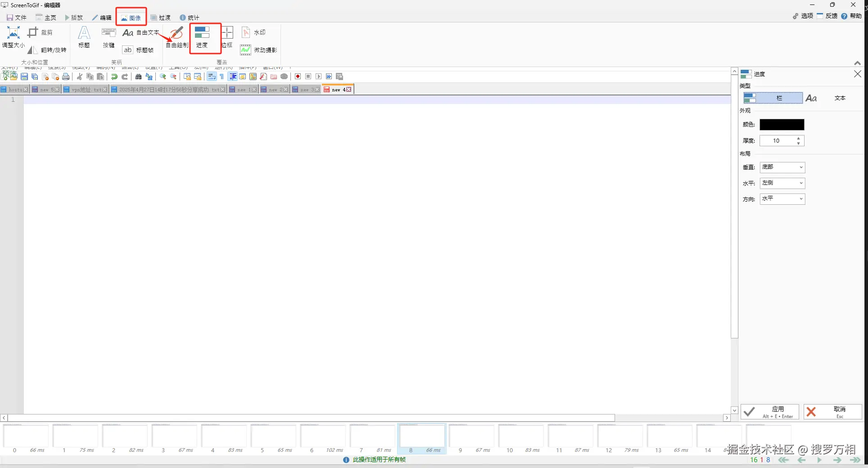Select frame 13 thumbnail (65 ms)
The height and width of the screenshot is (468, 868).
coord(670,439)
